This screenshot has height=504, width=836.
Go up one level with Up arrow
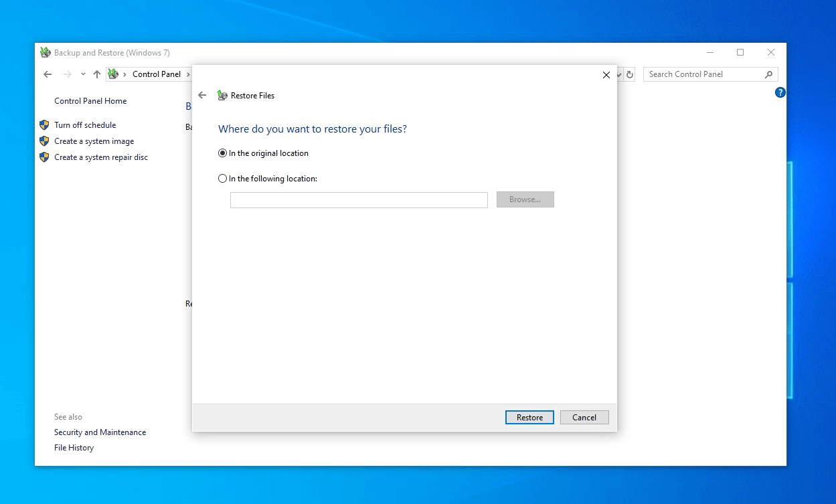tap(97, 74)
